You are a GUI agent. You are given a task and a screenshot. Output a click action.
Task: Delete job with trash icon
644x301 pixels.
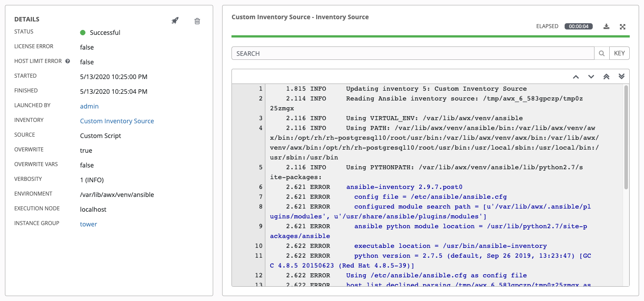pos(197,21)
